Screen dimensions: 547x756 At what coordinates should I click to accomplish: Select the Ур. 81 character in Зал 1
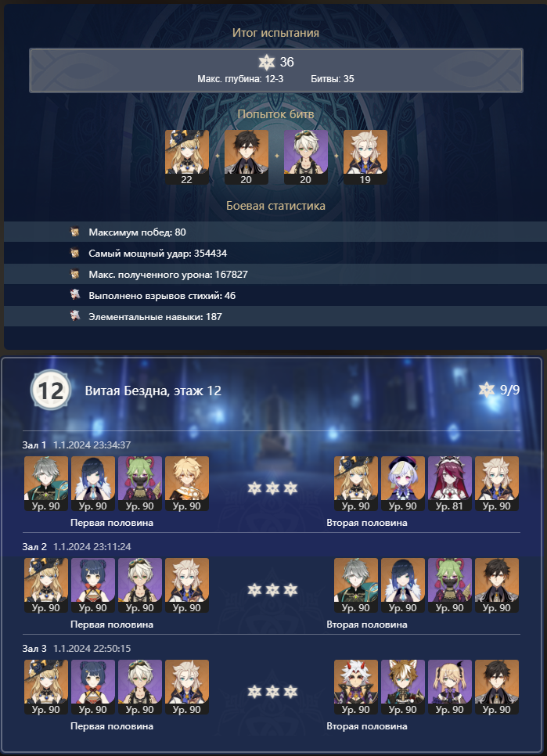click(450, 484)
